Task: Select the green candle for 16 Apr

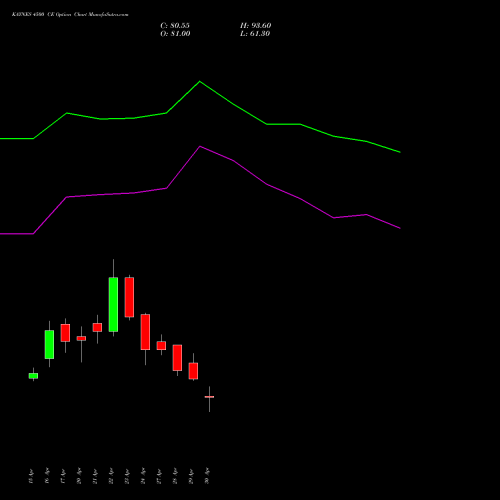Action: pos(49,344)
